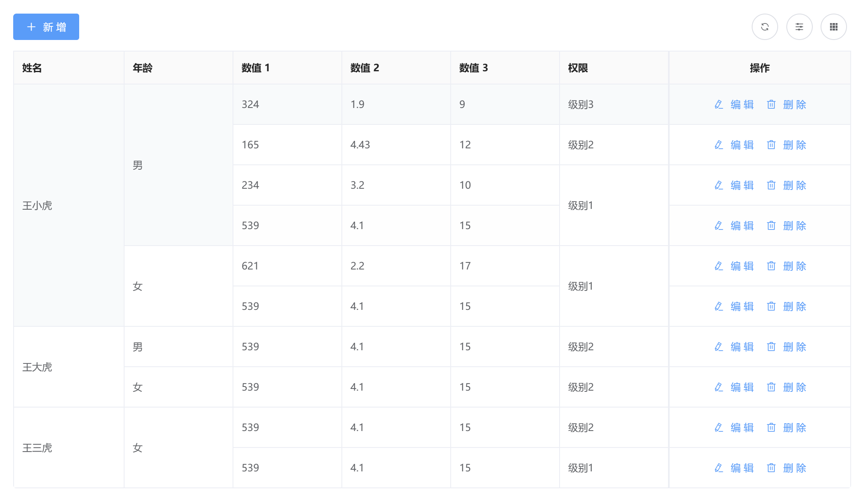The height and width of the screenshot is (499, 868).
Task: Click the 权限 column header
Action: point(578,68)
